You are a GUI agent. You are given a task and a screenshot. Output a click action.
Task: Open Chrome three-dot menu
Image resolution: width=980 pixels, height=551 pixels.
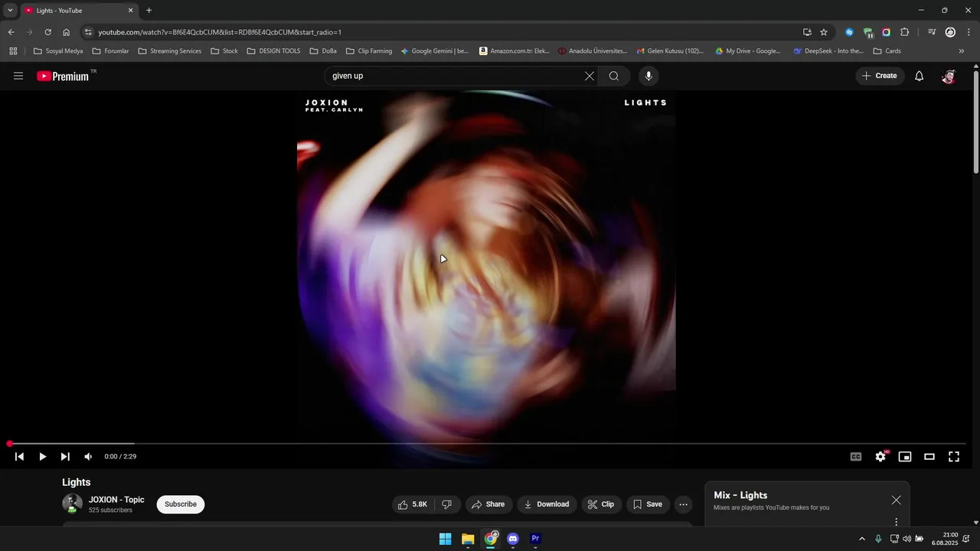coord(969,32)
